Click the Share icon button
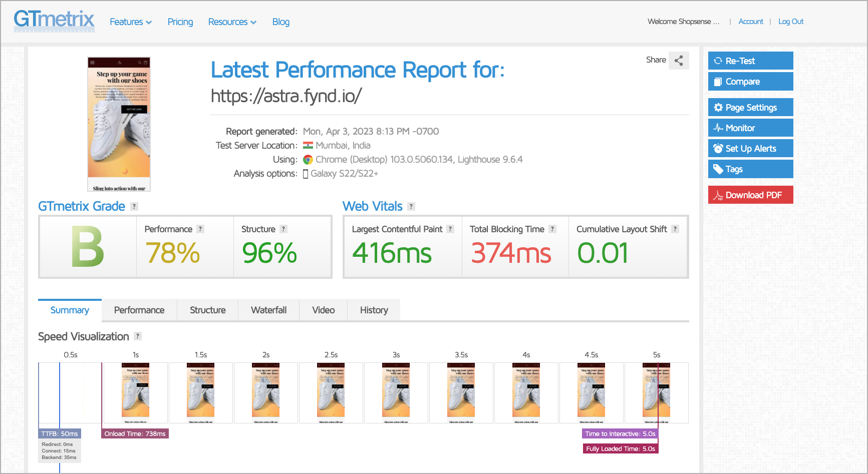This screenshot has height=474, width=868. [679, 61]
